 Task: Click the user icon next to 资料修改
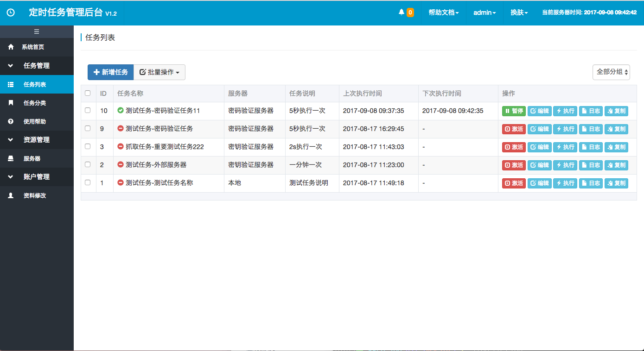[10, 195]
